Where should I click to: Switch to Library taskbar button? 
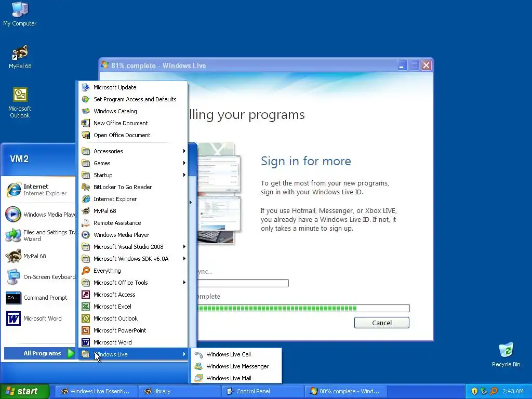(179, 391)
